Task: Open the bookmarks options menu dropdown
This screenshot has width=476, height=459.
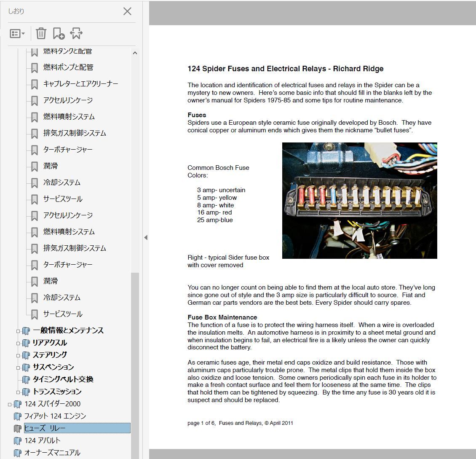Action: (17, 33)
